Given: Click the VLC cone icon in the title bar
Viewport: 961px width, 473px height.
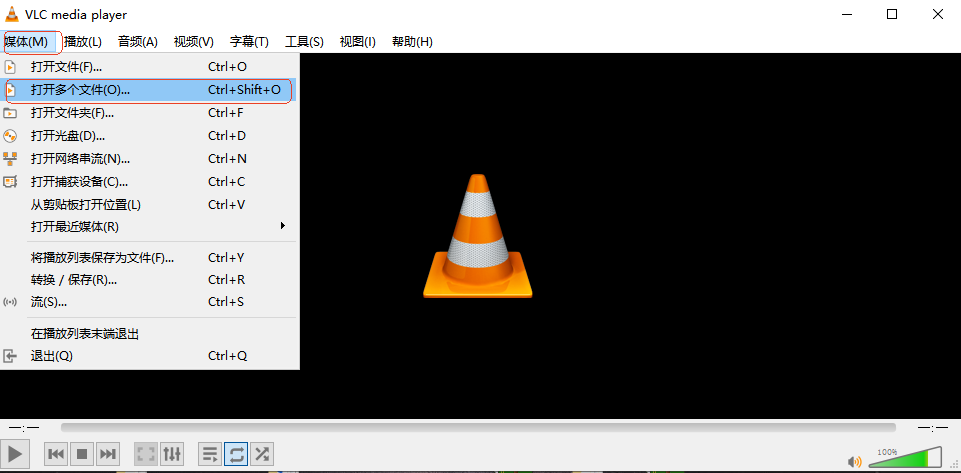Looking at the screenshot, I should coord(12,14).
